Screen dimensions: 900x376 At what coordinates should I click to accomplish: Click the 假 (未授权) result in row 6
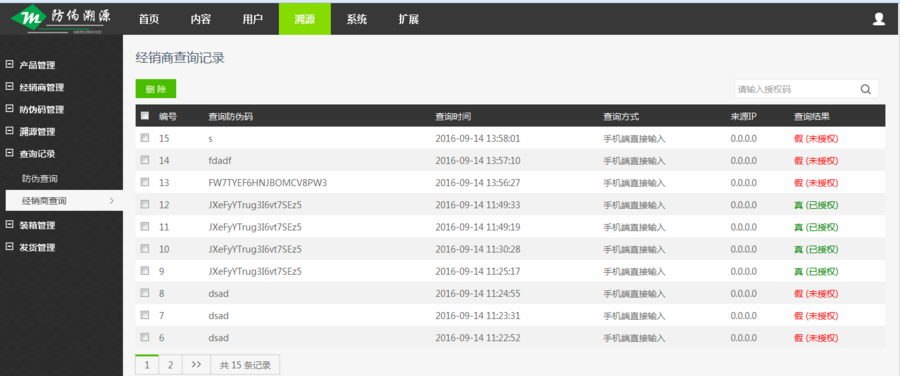coord(816,338)
